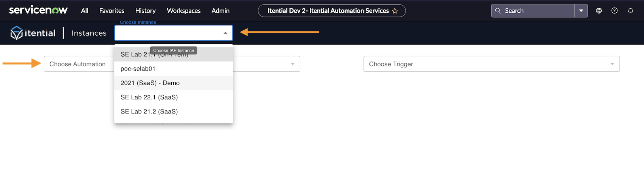Image resolution: width=644 pixels, height=188 pixels.
Task: Open the History menu
Action: [145, 11]
